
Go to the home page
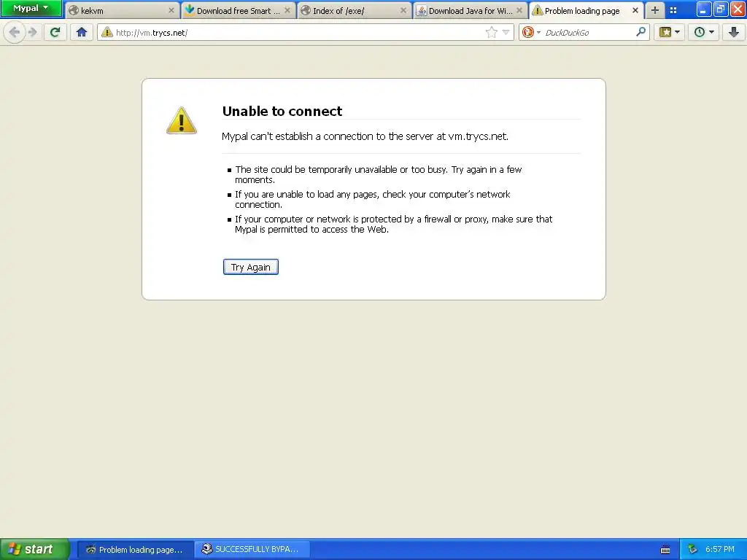click(x=82, y=32)
